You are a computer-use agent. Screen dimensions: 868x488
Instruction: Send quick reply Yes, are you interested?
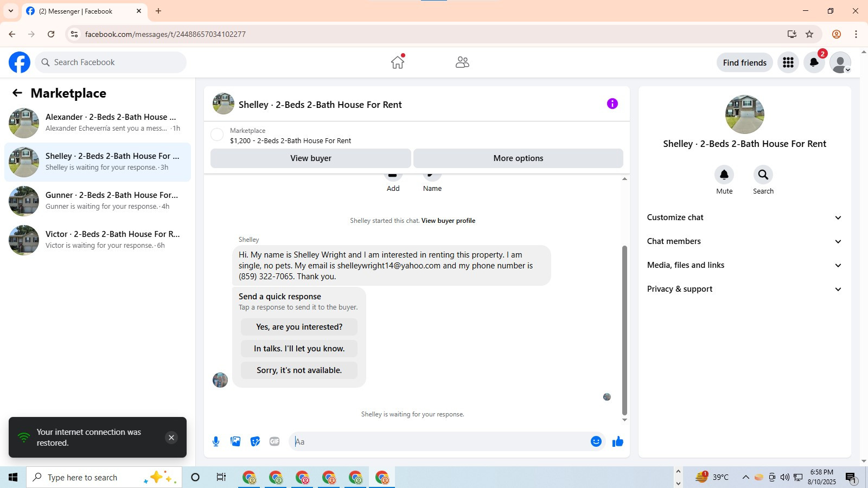pos(299,327)
